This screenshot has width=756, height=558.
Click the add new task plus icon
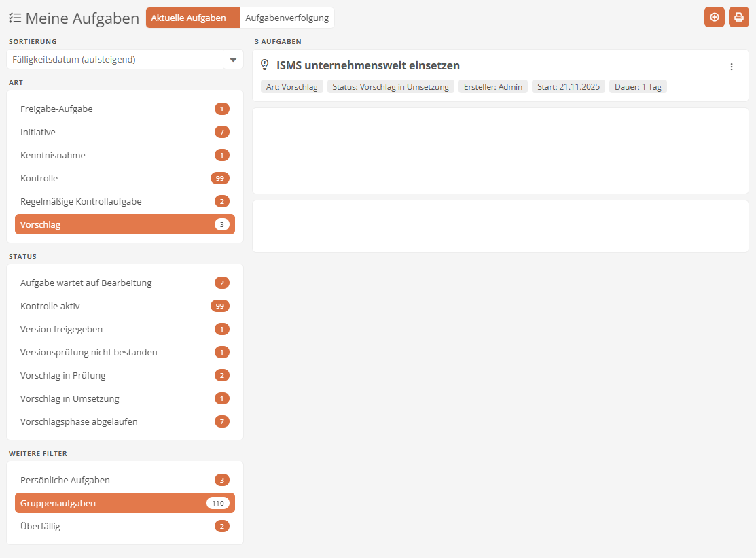[714, 17]
